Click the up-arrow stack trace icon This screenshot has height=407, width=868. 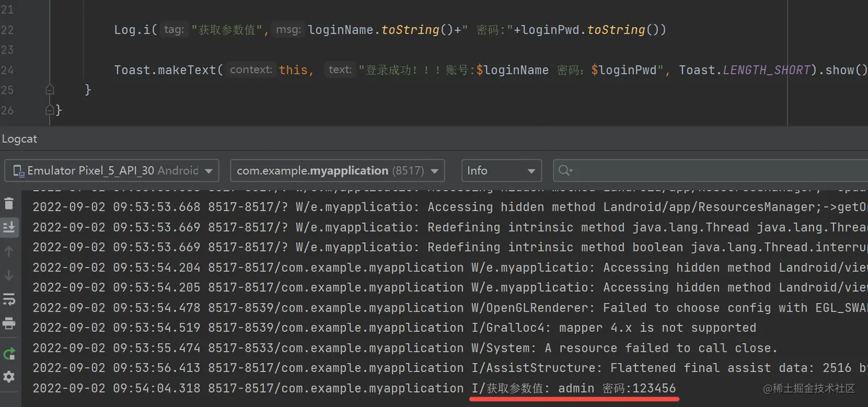(9, 251)
